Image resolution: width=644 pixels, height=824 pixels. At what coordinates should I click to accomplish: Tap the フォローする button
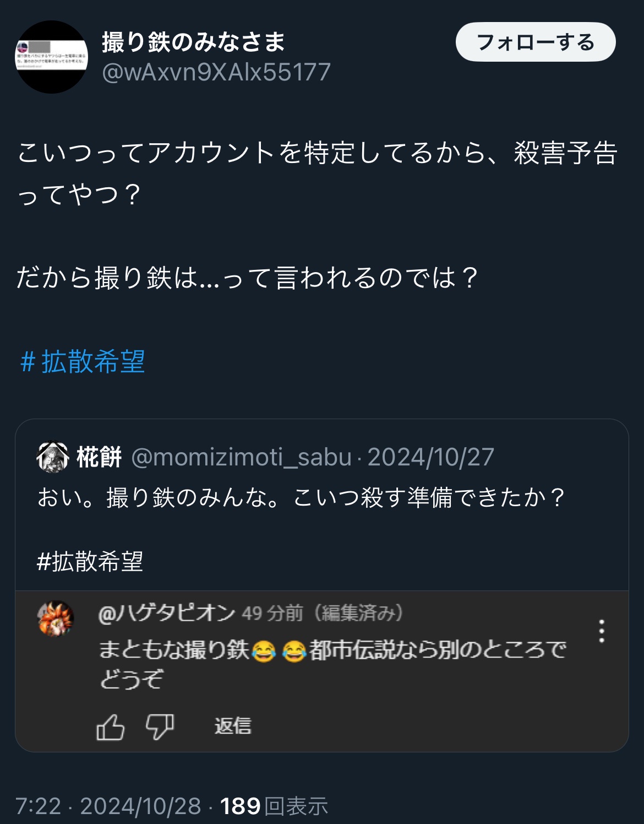pos(536,42)
